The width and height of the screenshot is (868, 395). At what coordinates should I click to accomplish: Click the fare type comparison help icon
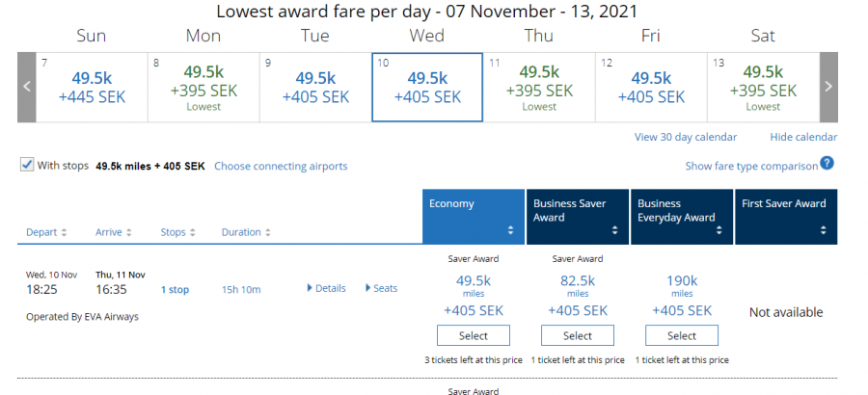[x=827, y=163]
